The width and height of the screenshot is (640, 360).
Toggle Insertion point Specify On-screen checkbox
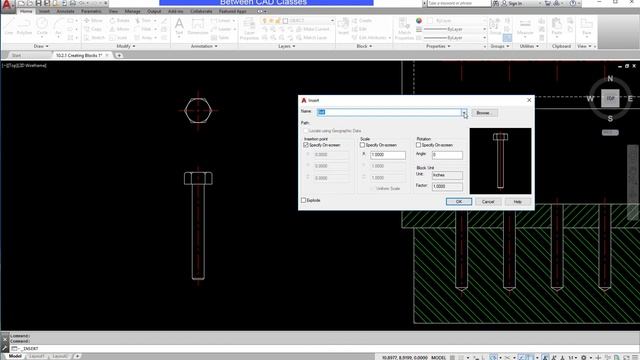pyautogui.click(x=306, y=145)
